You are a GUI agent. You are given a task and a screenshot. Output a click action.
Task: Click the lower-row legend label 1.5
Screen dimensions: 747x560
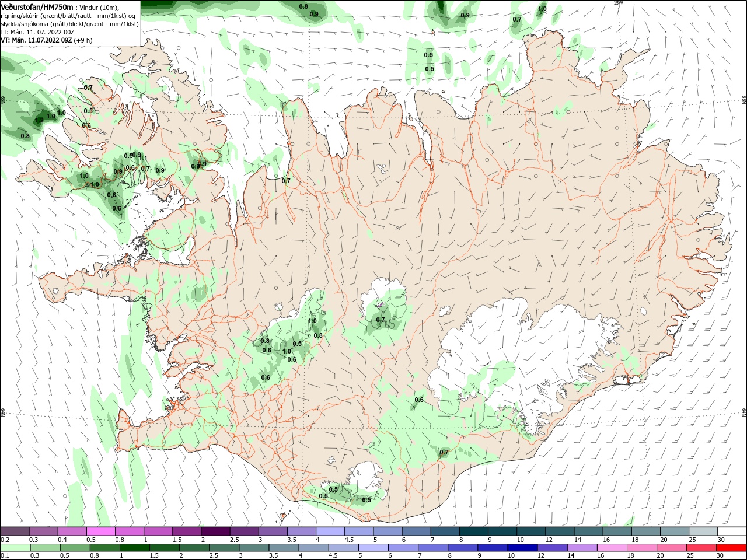pyautogui.click(x=154, y=556)
